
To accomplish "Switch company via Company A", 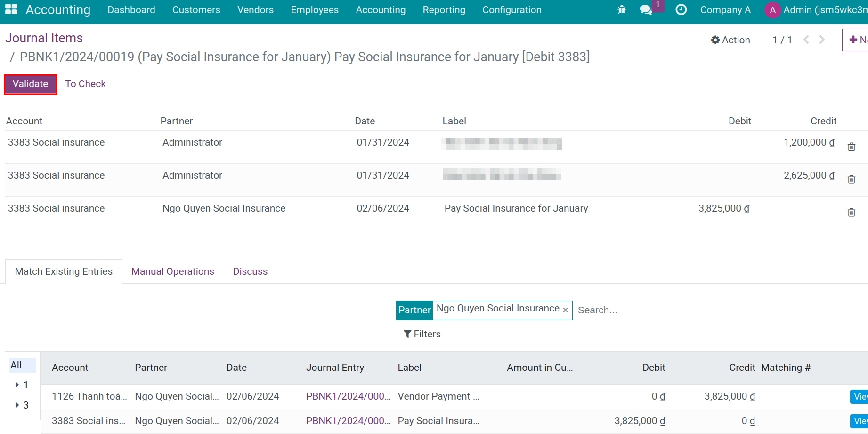I will click(725, 10).
